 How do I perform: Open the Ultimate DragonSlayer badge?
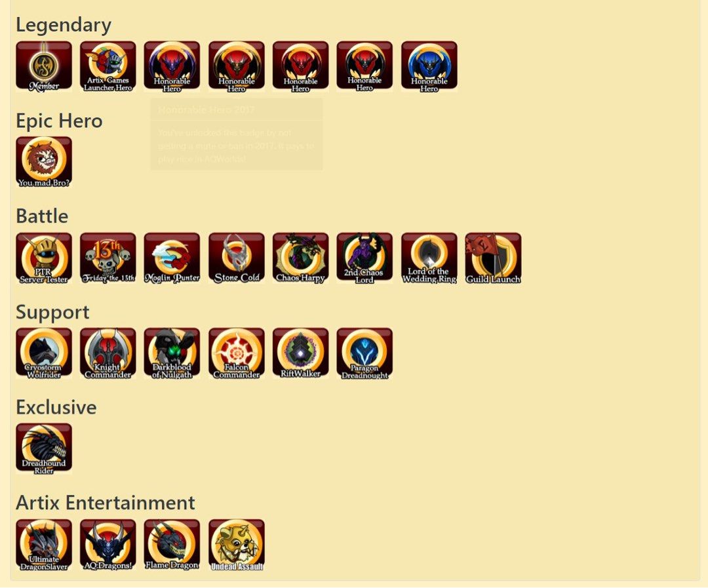[x=44, y=545]
